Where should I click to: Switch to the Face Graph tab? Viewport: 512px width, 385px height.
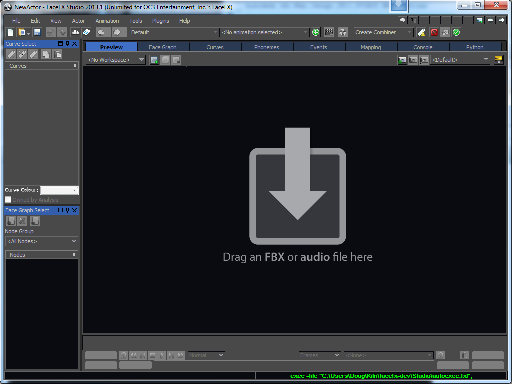(163, 47)
